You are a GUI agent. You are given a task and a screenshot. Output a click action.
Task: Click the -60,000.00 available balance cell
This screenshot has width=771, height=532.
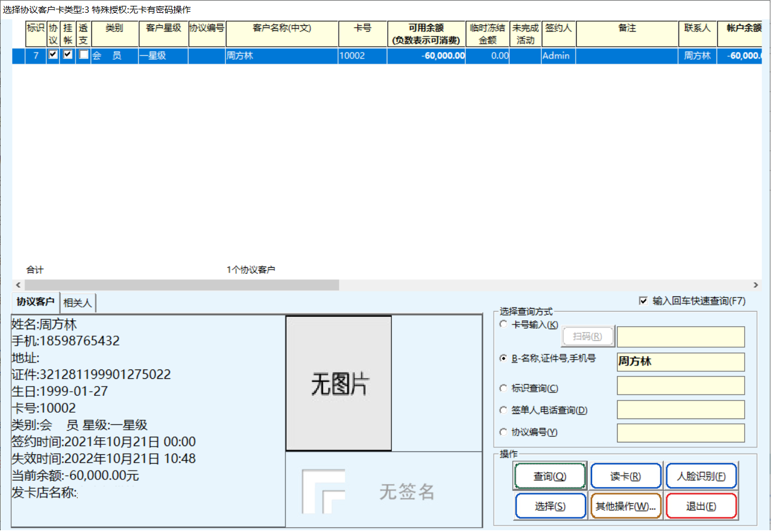(426, 56)
